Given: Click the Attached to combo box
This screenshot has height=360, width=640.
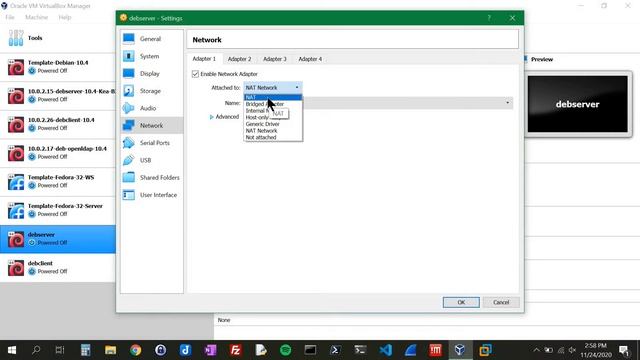Looking at the screenshot, I should pos(273,88).
